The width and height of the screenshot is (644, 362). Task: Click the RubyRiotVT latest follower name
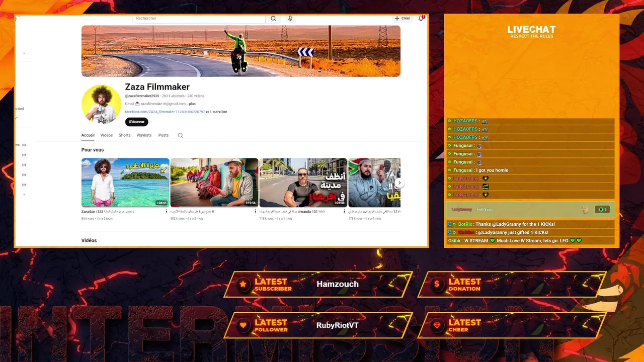click(338, 325)
